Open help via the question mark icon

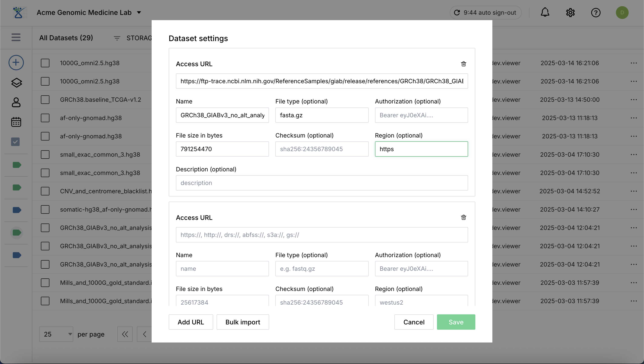(596, 13)
